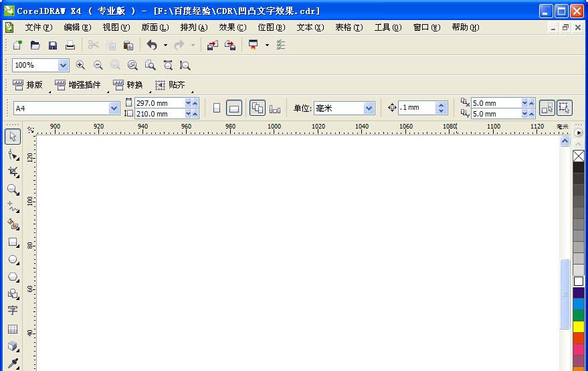This screenshot has height=371, width=588.
Task: Click the Import icon
Action: [212, 46]
